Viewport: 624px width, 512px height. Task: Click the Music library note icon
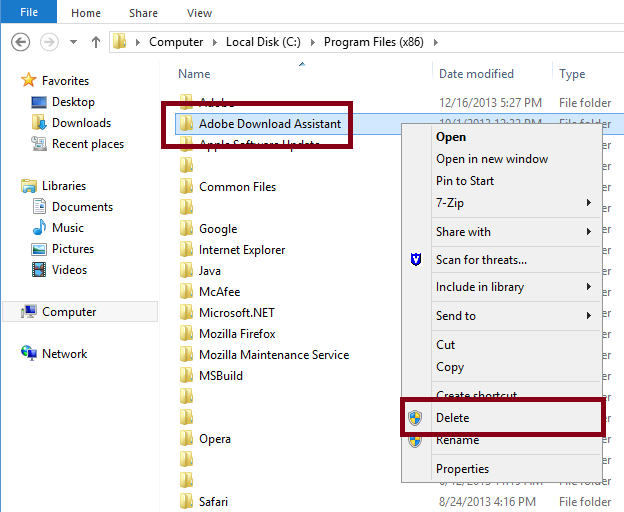tap(39, 228)
